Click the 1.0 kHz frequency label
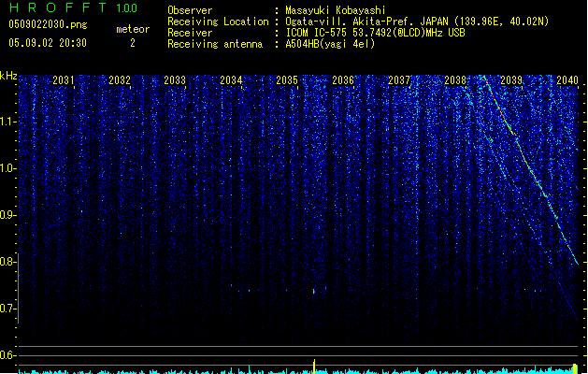Screen dimensions: 588x374 tap(7, 168)
